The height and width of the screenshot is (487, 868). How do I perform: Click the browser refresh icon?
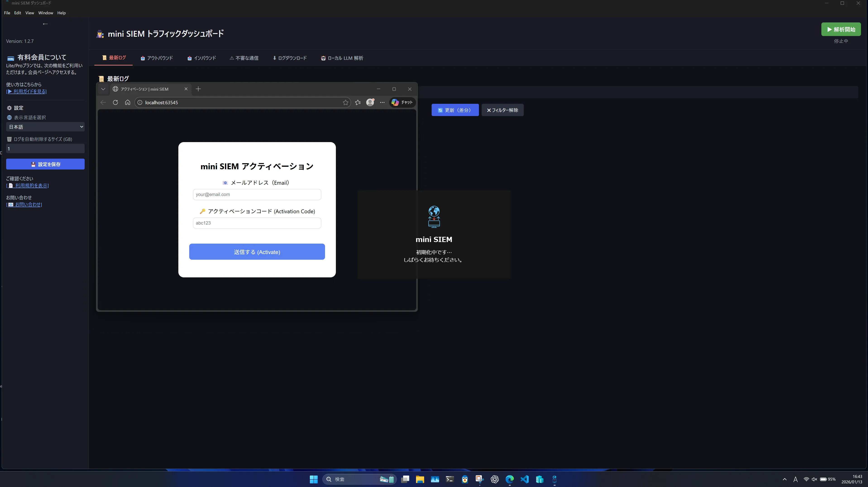coord(115,102)
